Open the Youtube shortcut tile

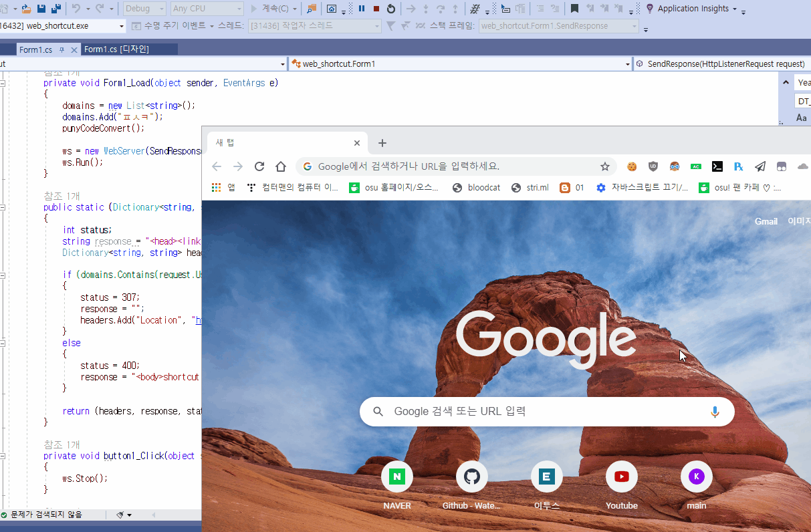click(x=622, y=485)
